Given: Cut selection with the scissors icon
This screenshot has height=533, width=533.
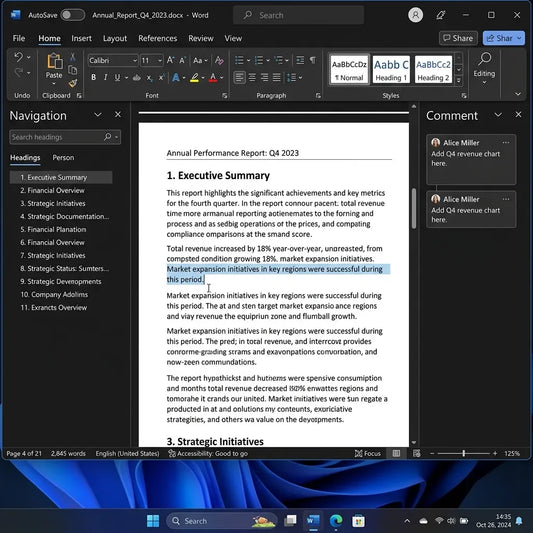Looking at the screenshot, I should coord(73,57).
